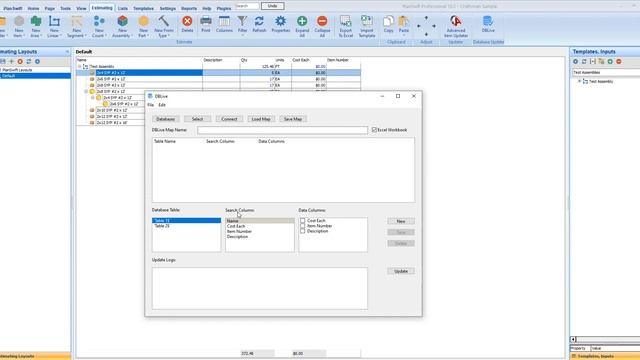Switch to the Reports ribbon tab
The height and width of the screenshot is (360, 640).
[189, 8]
